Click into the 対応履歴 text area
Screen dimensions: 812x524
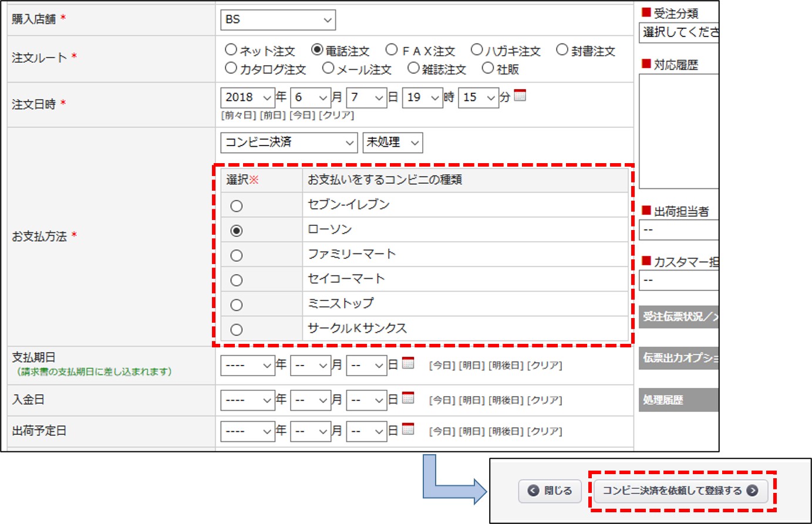[x=679, y=131]
